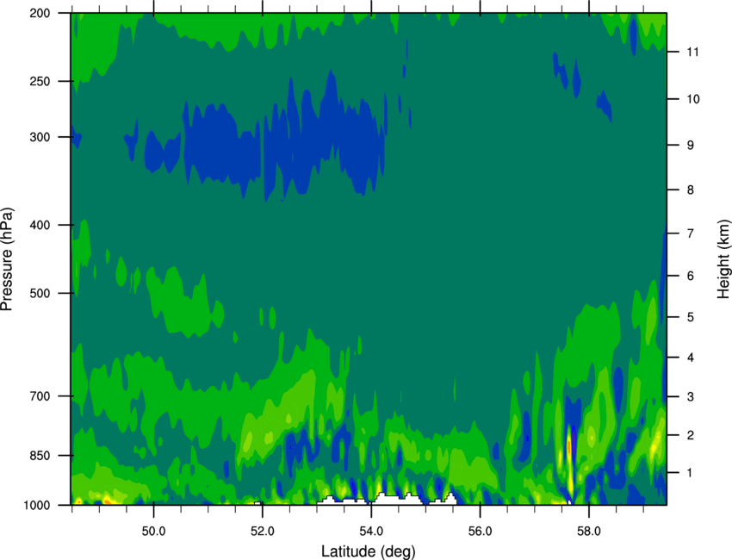Click the 50.0 latitude tick label

(153, 532)
